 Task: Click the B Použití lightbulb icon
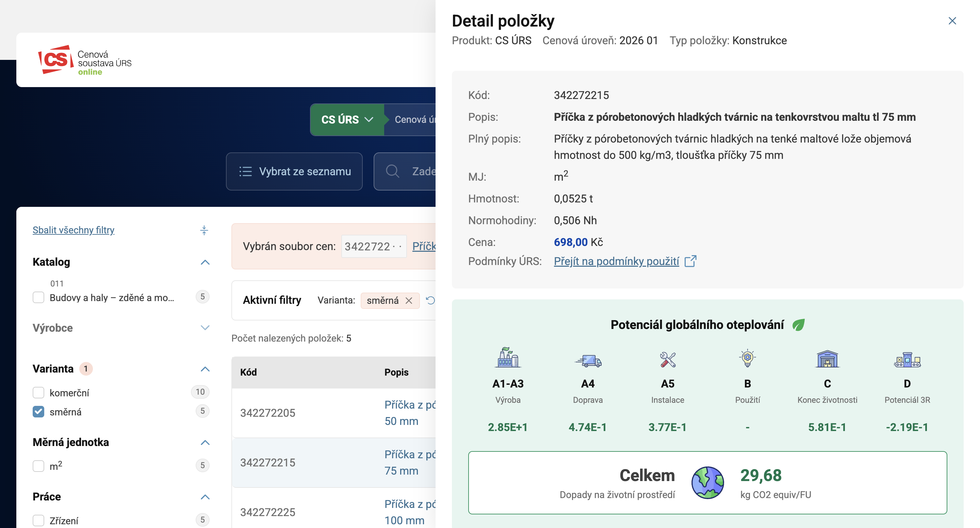(747, 358)
